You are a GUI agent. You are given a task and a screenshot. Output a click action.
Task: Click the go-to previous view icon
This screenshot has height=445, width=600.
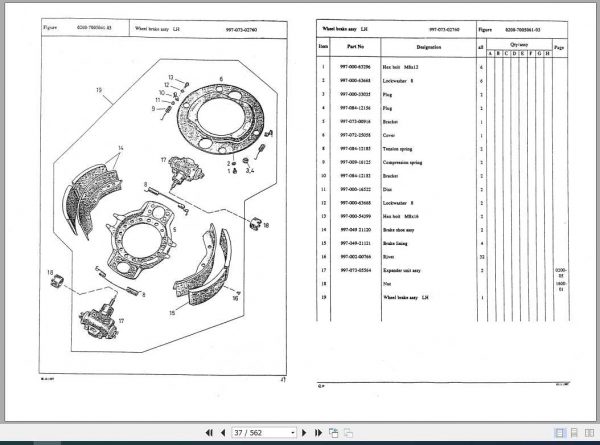point(333,433)
